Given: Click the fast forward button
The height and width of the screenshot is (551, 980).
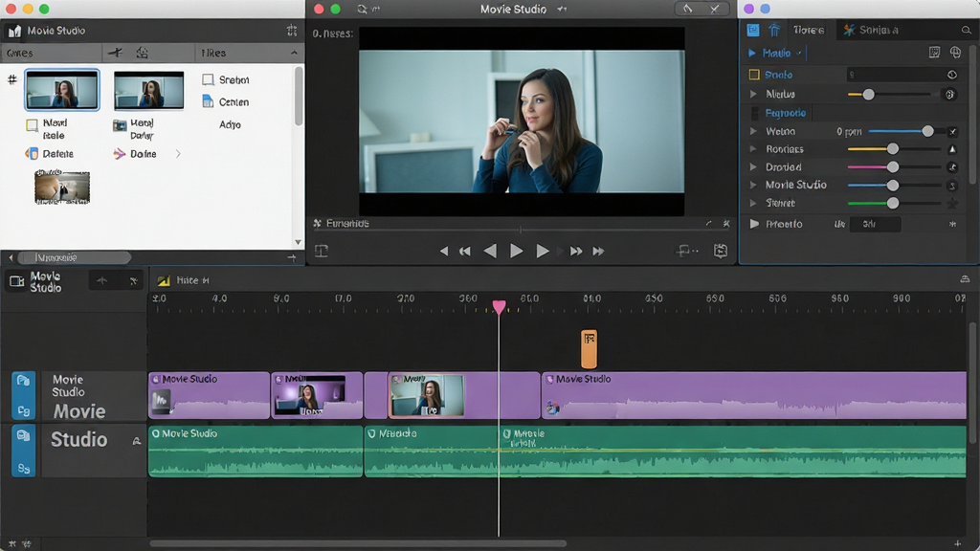Looking at the screenshot, I should pos(575,252).
